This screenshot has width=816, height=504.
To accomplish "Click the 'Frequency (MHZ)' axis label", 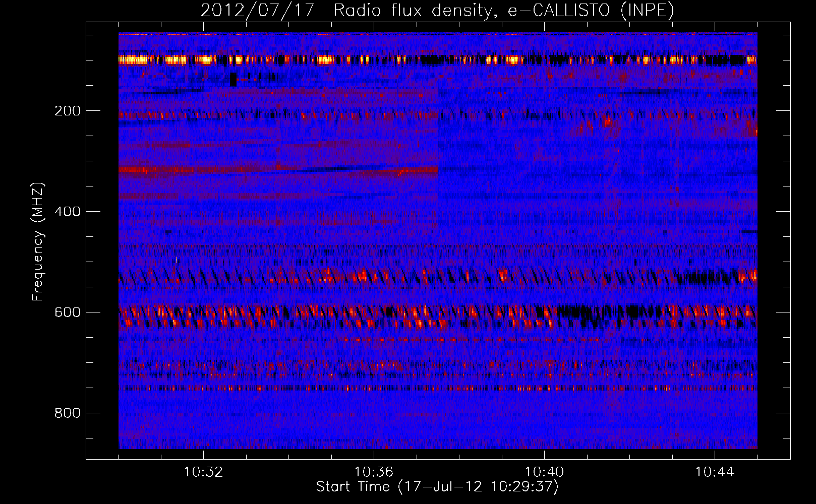I will pyautogui.click(x=38, y=242).
